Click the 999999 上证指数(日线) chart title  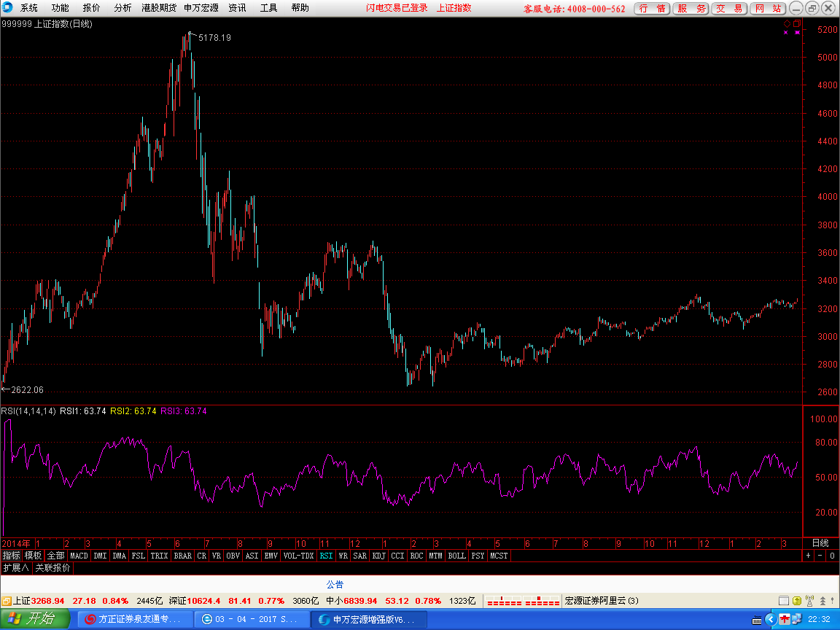pyautogui.click(x=47, y=23)
